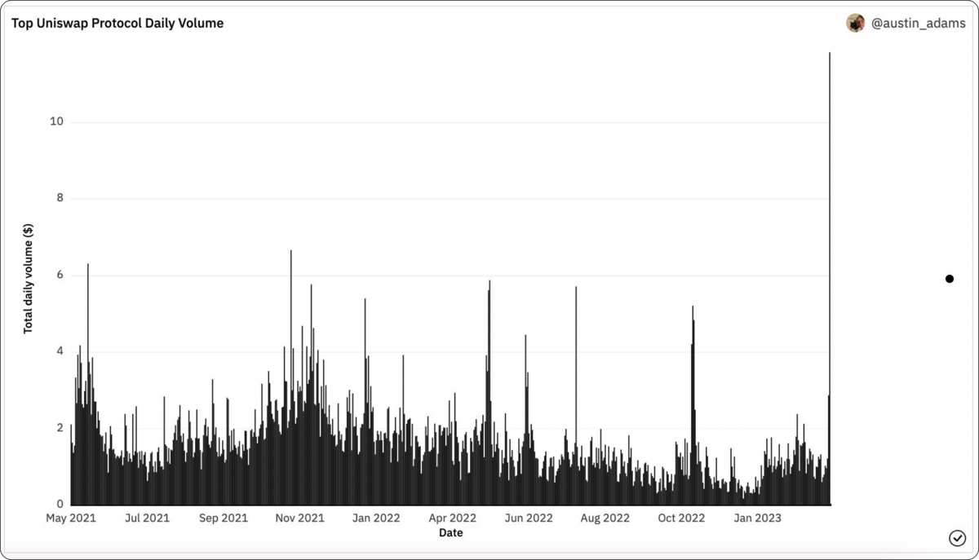Click the Apr 2022 date label
979x560 pixels.
coord(452,518)
